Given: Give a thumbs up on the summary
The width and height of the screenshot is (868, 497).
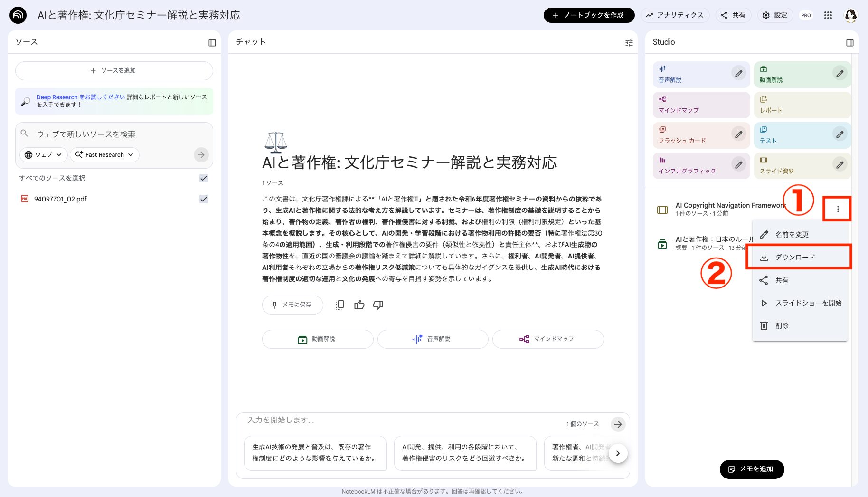Looking at the screenshot, I should pyautogui.click(x=359, y=305).
